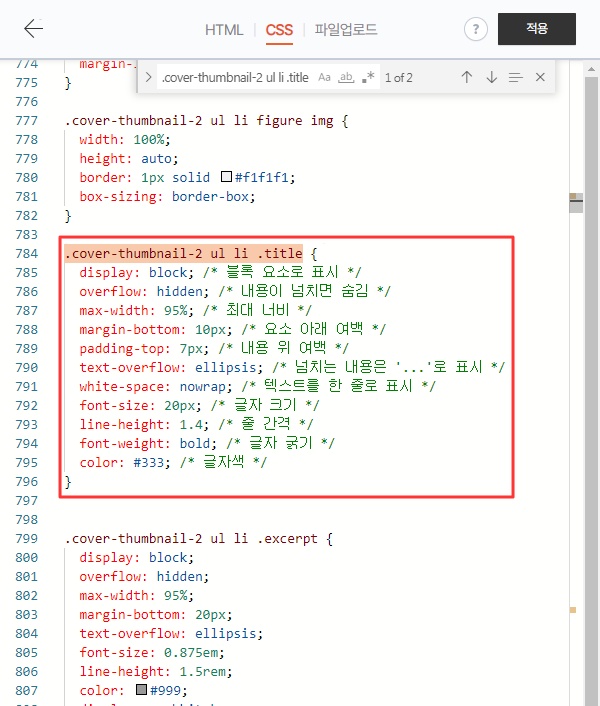Click the scrollbar up arrow
Viewport: 600px width, 706px height.
tap(591, 69)
